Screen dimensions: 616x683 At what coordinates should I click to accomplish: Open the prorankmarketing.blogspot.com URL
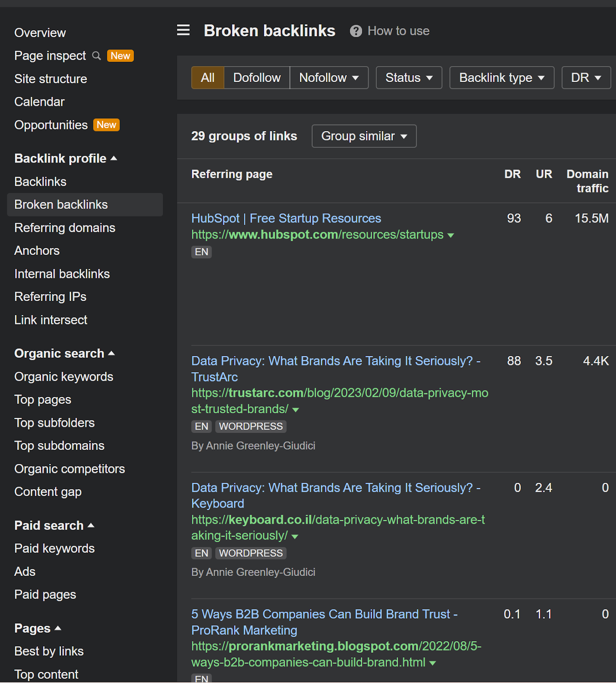click(337, 654)
